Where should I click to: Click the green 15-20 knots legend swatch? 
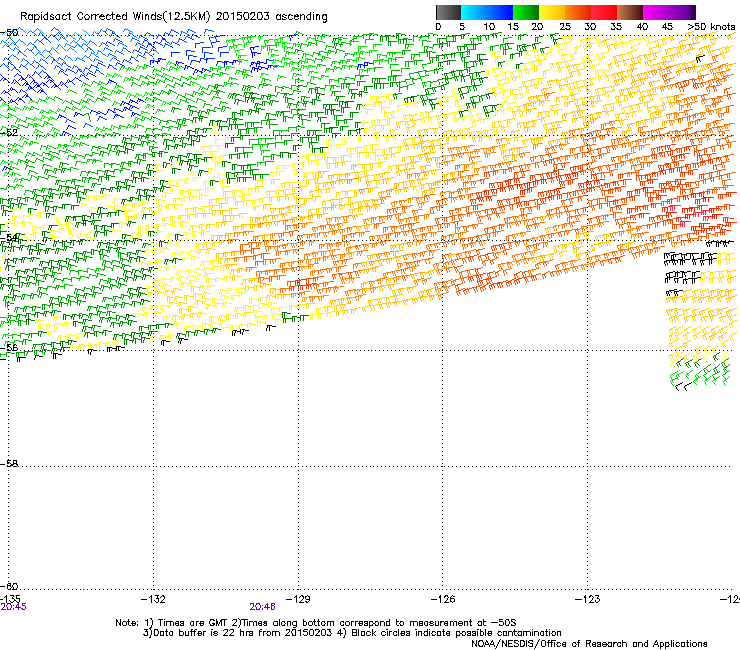coord(526,12)
